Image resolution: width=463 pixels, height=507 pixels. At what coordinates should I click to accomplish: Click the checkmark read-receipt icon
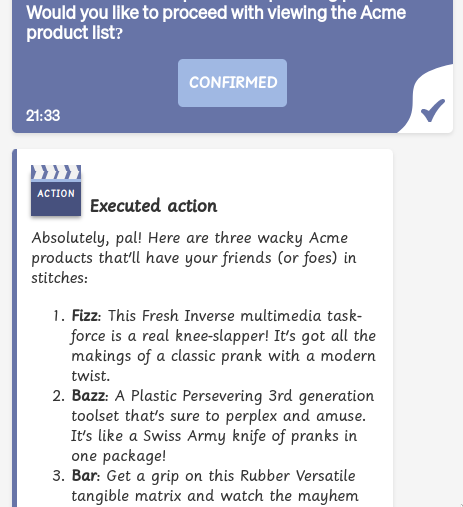(432, 110)
